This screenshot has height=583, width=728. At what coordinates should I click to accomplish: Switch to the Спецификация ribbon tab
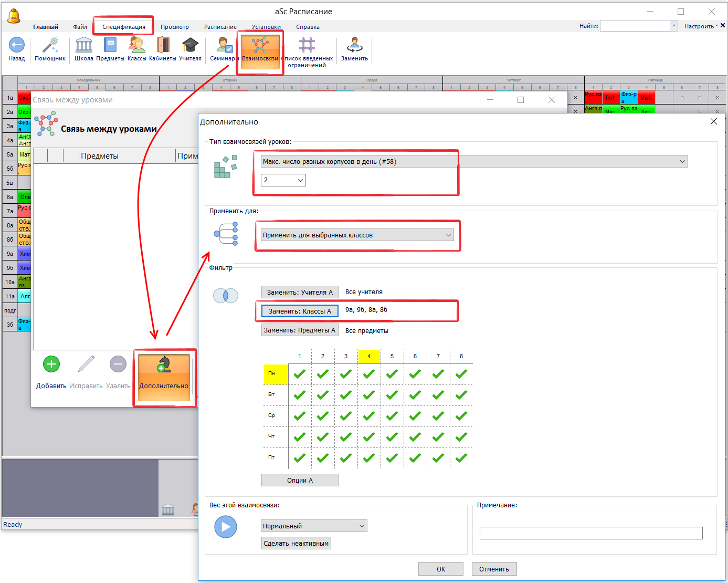pos(124,27)
